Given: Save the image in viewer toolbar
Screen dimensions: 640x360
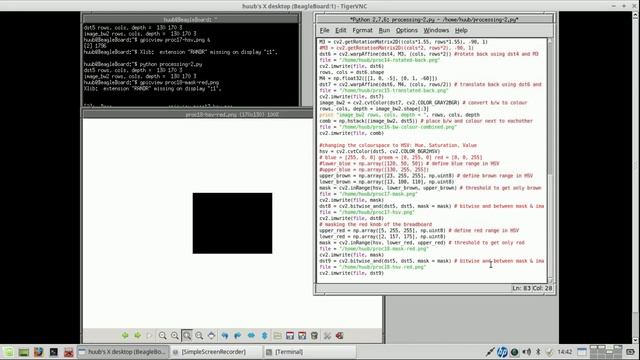Looking at the screenshot, I should point(290,336).
